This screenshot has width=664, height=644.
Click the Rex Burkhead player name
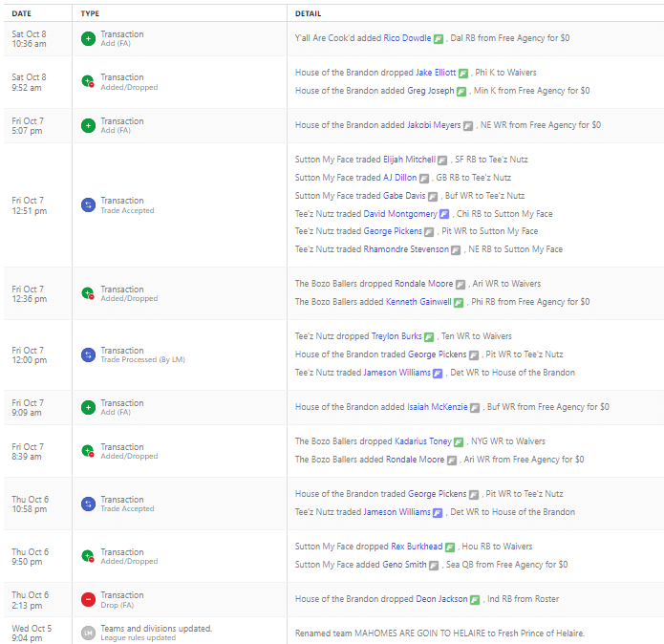[x=417, y=547]
